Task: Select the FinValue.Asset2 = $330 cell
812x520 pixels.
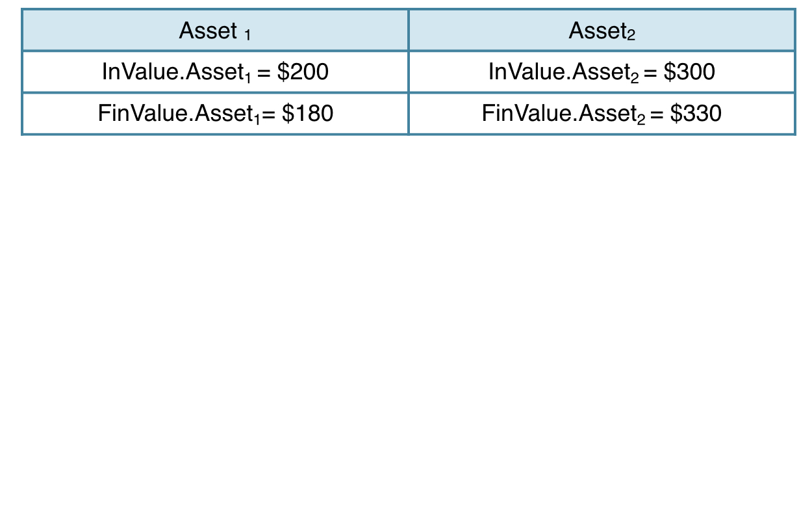Action: click(602, 114)
